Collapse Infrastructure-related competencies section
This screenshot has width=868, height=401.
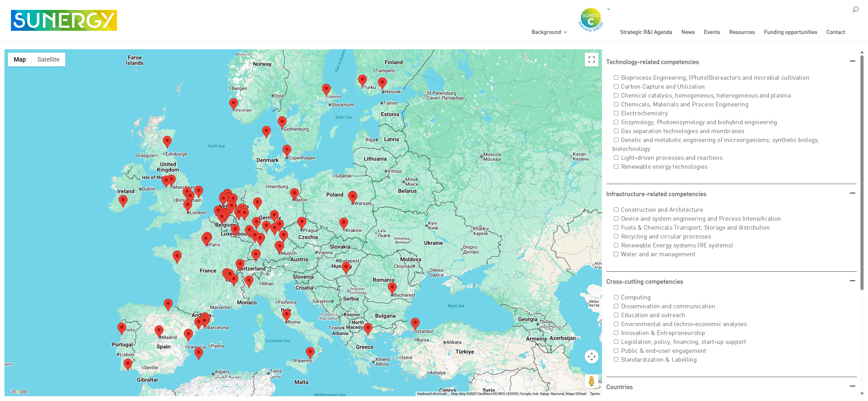coord(852,193)
